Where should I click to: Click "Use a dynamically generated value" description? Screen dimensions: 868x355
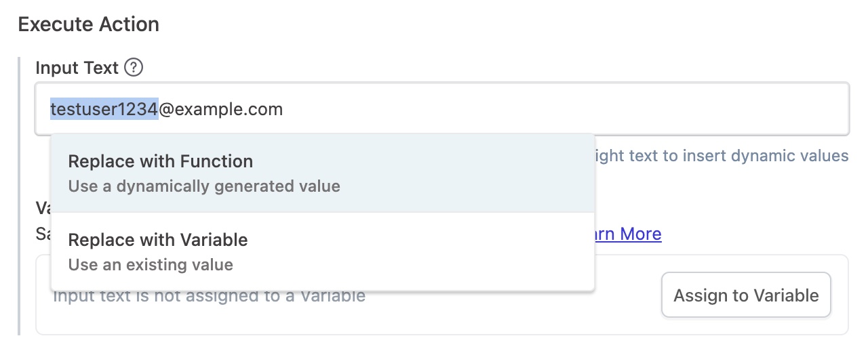204,186
